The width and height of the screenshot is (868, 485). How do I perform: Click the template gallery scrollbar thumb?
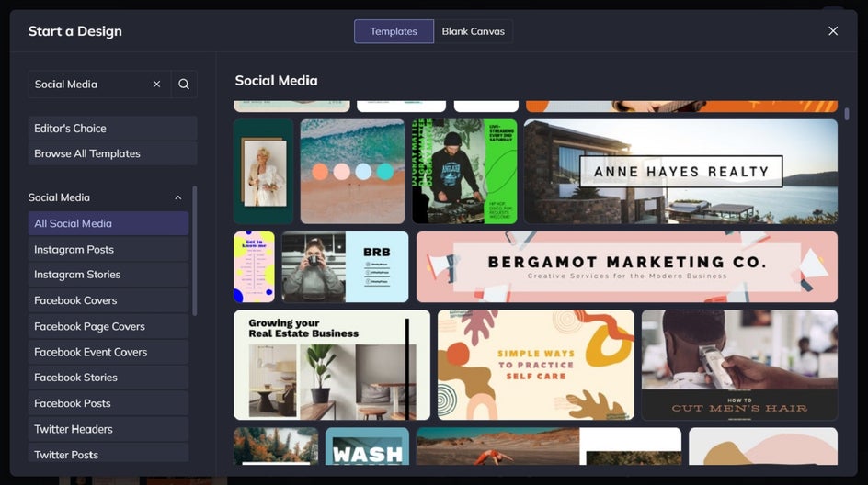847,114
